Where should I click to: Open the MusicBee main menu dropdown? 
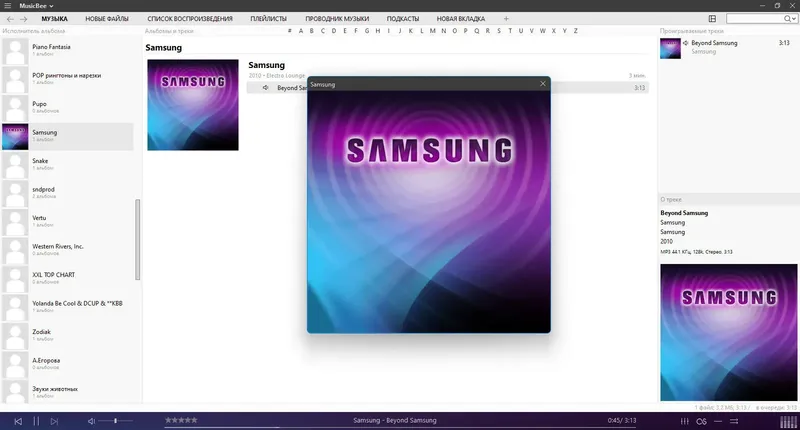36,5
